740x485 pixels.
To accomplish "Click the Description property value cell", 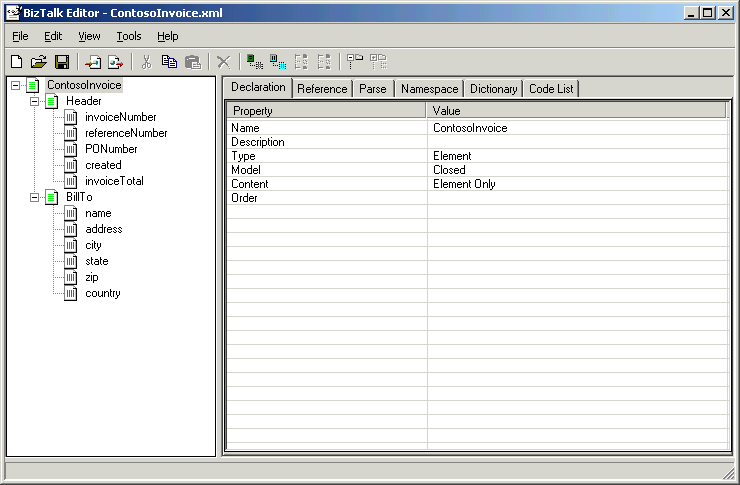I will (x=576, y=142).
